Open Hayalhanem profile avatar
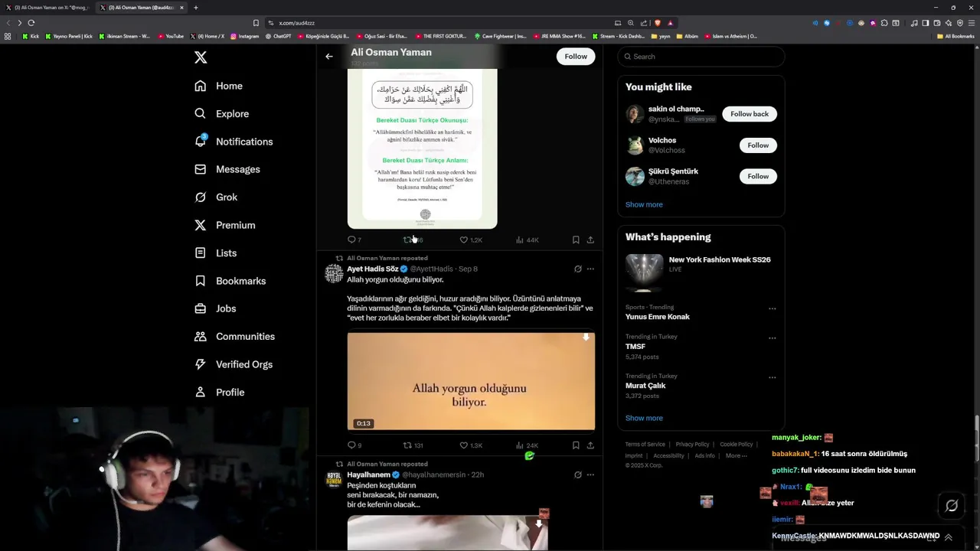Screen dimensions: 980x551 [x=334, y=480]
